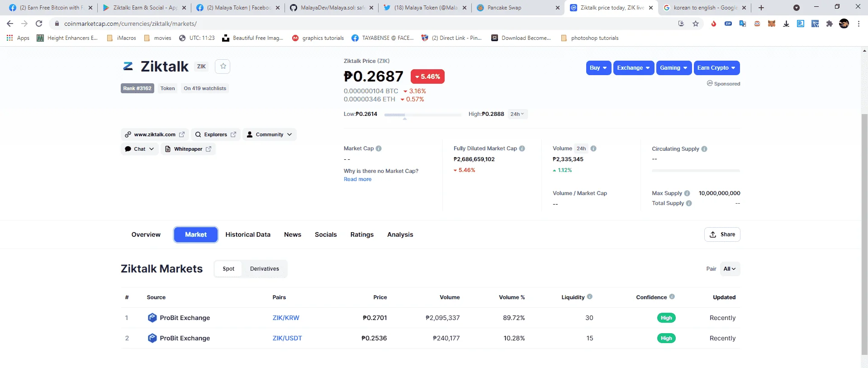Click the Volume 24h info icon
The height and width of the screenshot is (368, 868).
point(593,148)
